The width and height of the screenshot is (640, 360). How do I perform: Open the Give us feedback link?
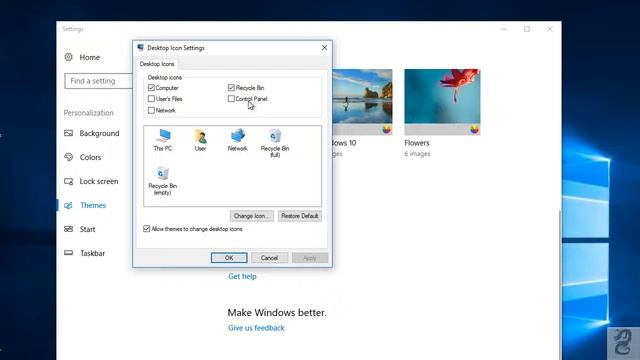256,328
